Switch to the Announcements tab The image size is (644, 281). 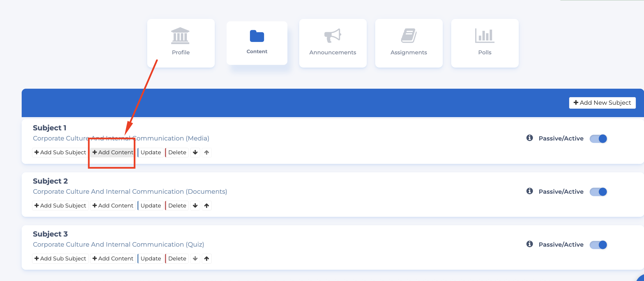(x=332, y=43)
